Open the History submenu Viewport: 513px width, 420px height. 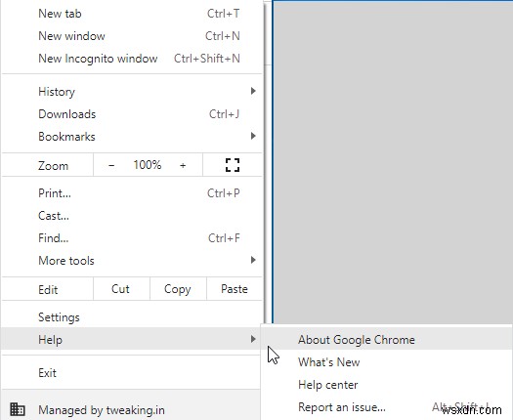click(132, 92)
